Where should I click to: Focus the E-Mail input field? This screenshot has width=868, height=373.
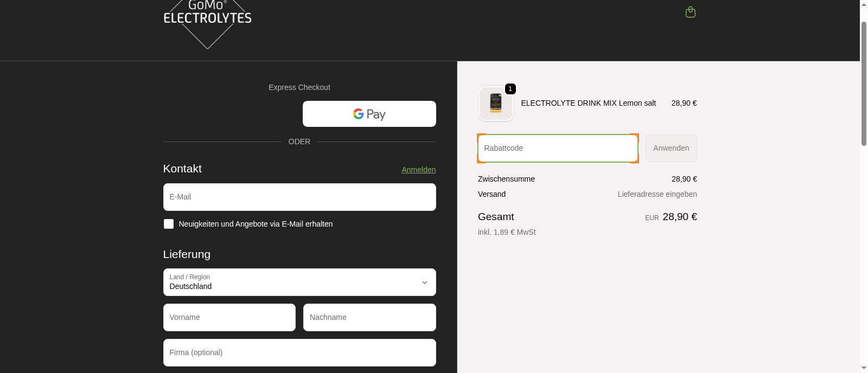pyautogui.click(x=299, y=197)
